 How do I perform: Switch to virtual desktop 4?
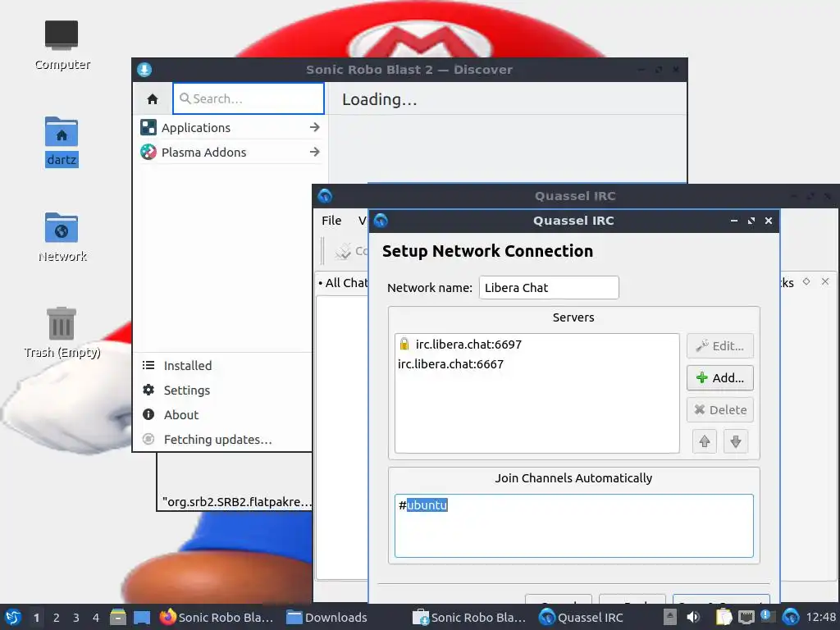96,618
